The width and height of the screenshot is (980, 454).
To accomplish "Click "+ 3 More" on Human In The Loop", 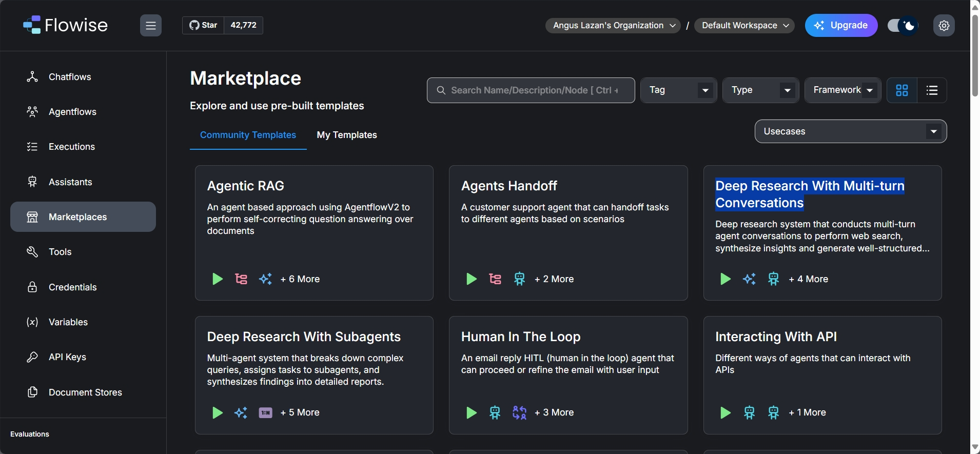I will [x=554, y=412].
